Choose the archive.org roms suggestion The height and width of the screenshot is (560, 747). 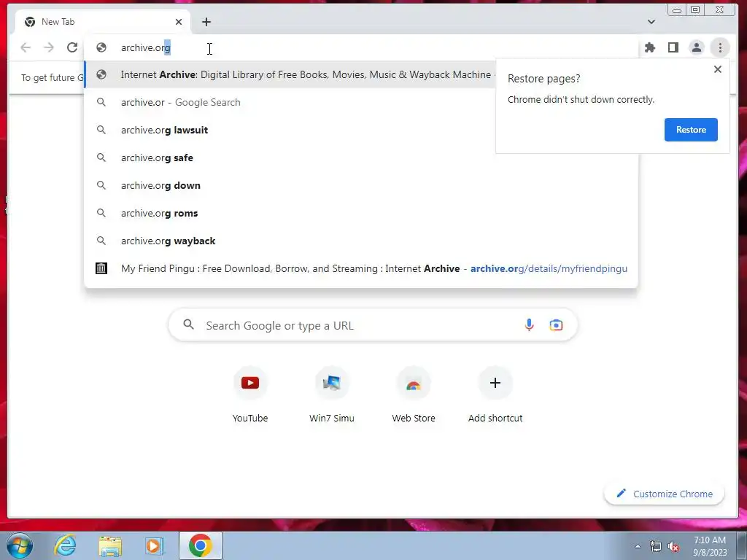pos(360,213)
